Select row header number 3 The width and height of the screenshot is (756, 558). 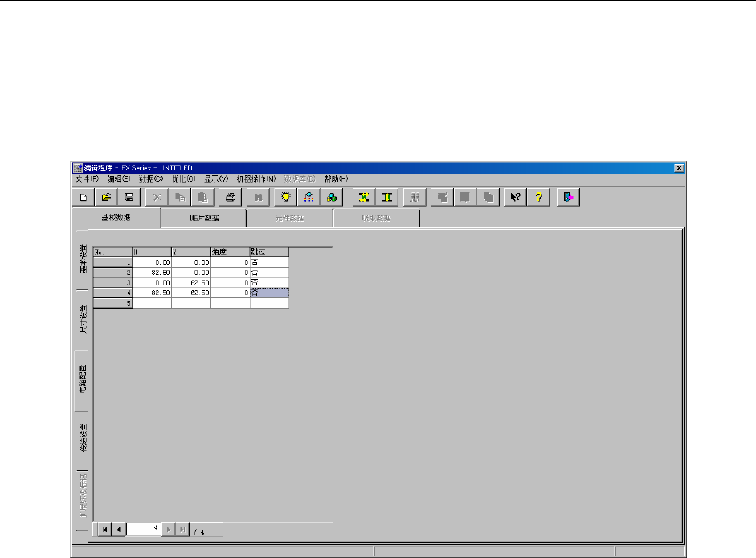point(112,282)
